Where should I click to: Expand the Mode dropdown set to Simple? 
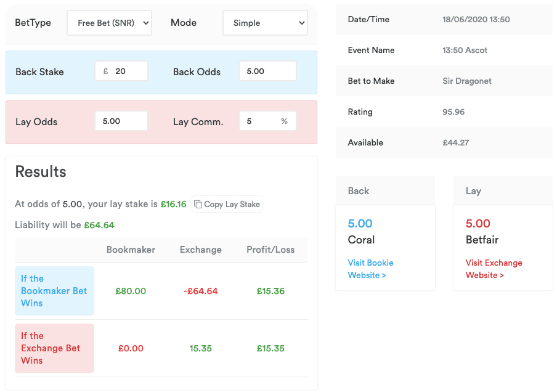[265, 23]
